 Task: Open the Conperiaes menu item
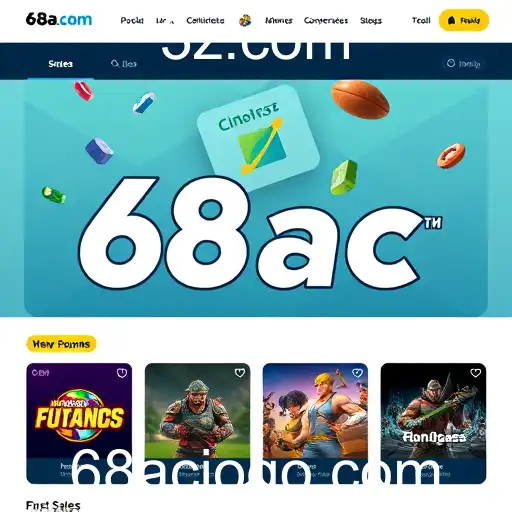click(326, 21)
